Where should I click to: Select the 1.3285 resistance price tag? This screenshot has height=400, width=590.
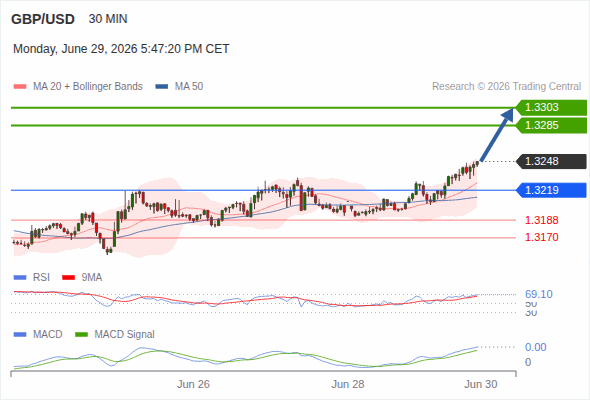[x=551, y=125]
